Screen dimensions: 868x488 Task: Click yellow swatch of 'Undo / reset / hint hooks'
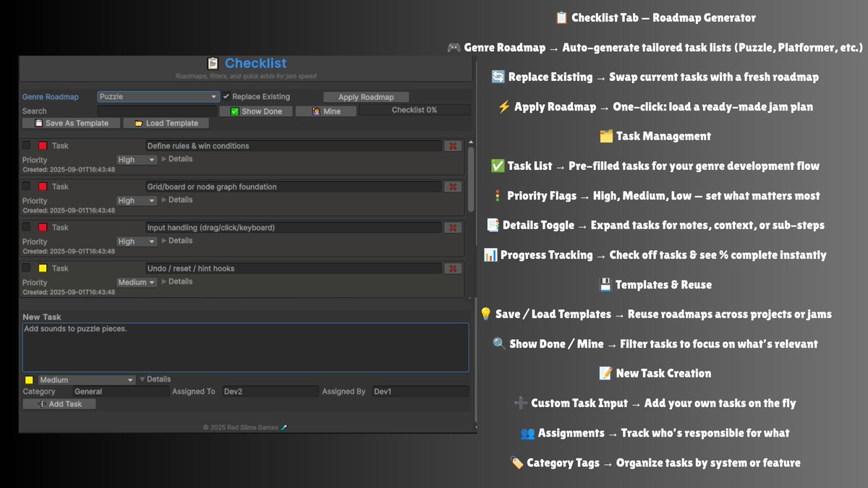point(42,268)
